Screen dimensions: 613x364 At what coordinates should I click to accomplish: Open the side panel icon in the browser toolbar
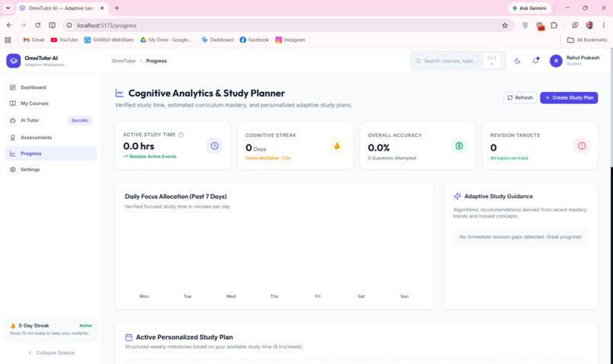(x=52, y=25)
